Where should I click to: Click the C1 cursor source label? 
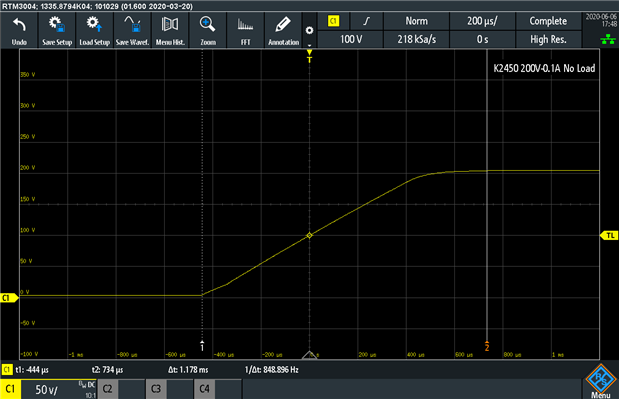coord(7,370)
